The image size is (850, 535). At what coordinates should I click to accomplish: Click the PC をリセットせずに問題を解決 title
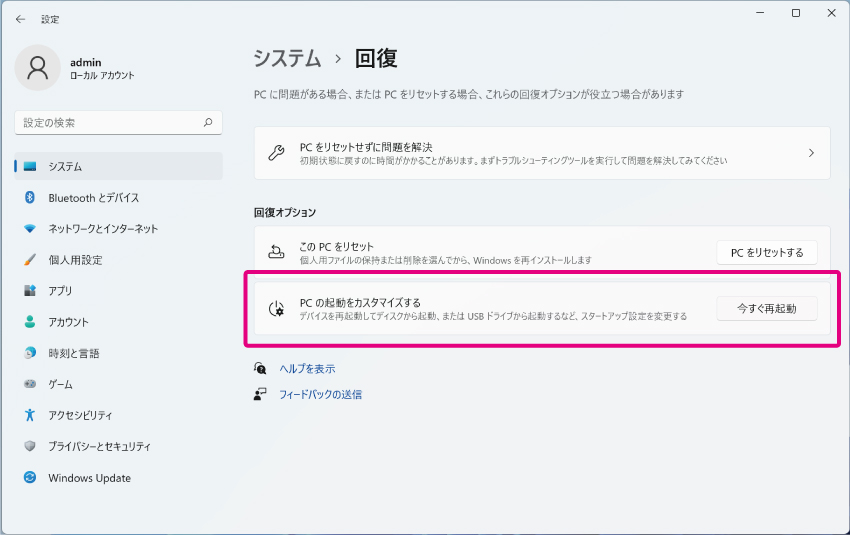click(x=366, y=147)
